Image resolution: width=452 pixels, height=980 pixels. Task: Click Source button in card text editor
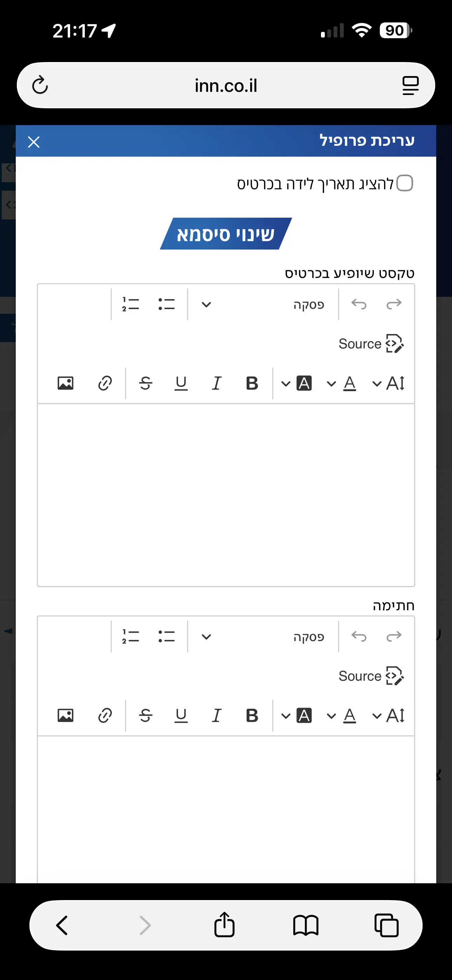(371, 344)
